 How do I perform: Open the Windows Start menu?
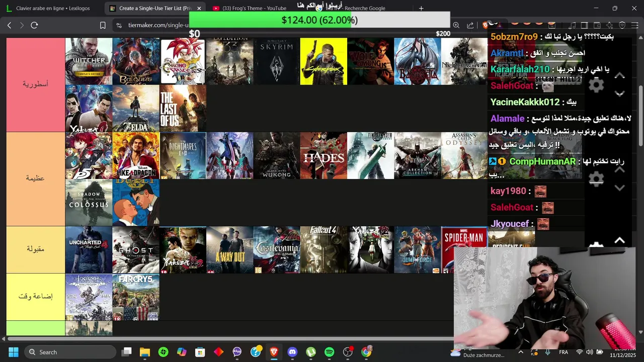(13, 352)
